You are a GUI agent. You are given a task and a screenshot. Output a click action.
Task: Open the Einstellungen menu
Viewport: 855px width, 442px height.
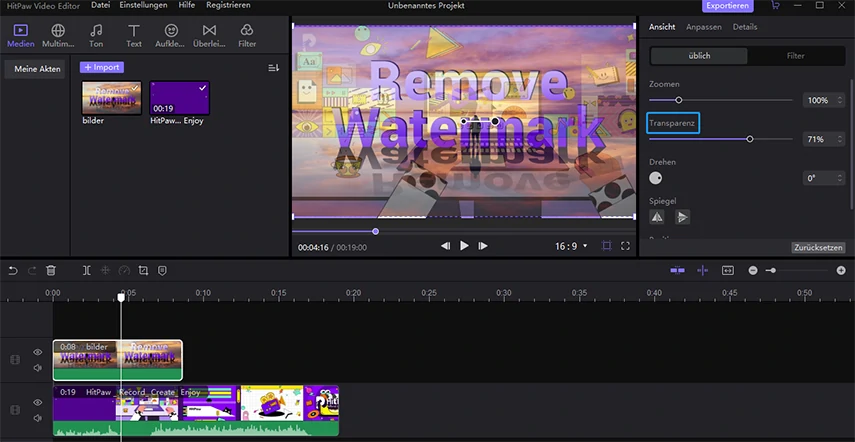(143, 5)
